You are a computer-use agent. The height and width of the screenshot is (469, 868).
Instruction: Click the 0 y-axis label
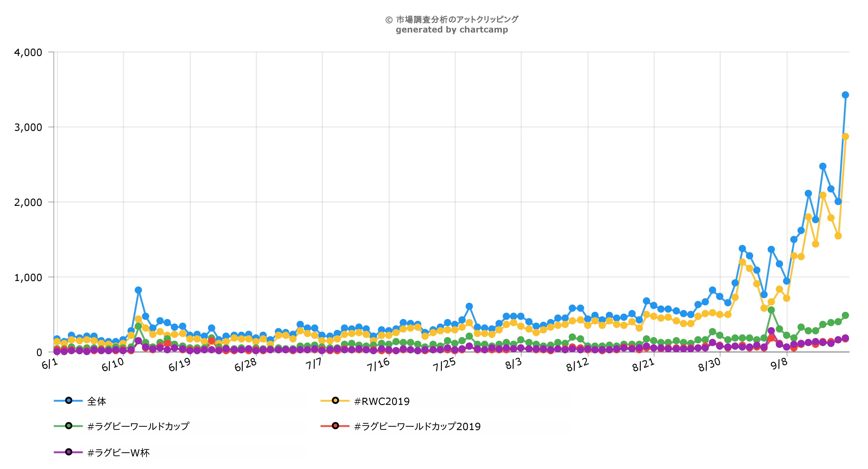tap(39, 352)
